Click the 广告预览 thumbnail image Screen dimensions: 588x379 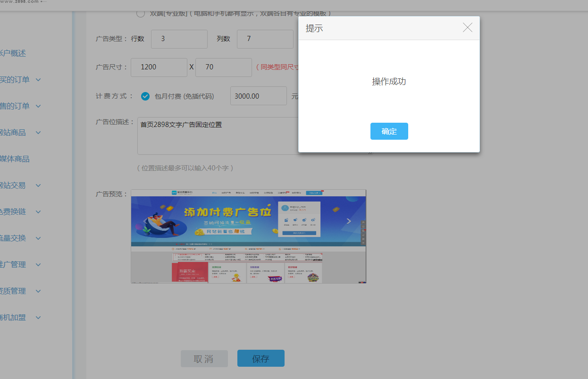pos(248,236)
